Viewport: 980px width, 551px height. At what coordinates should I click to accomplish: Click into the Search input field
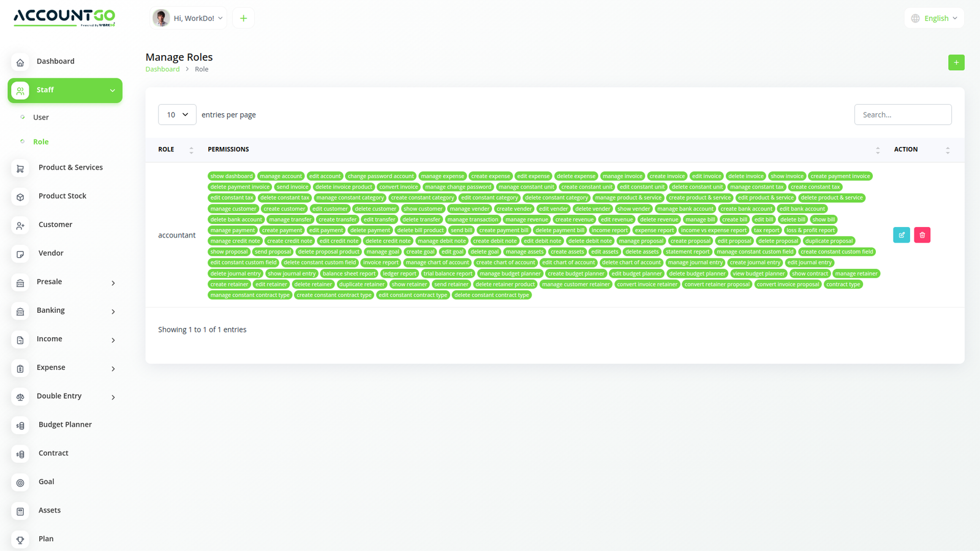click(902, 114)
